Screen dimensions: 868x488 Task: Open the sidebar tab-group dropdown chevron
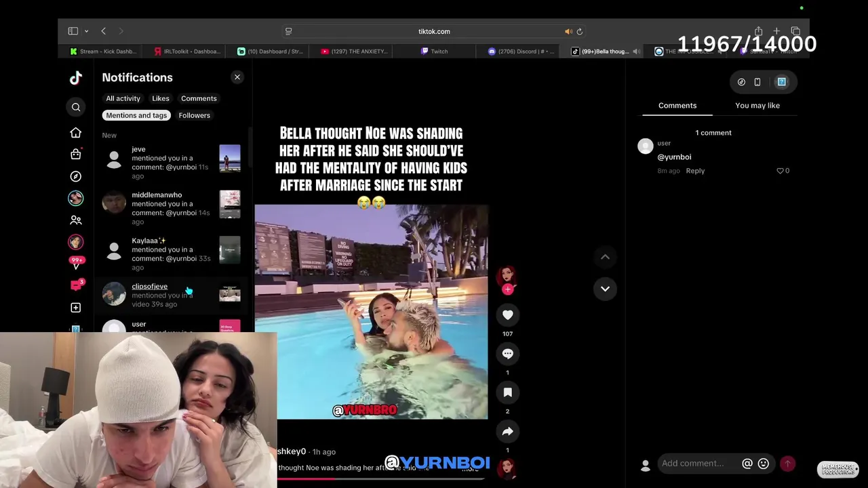click(x=86, y=31)
